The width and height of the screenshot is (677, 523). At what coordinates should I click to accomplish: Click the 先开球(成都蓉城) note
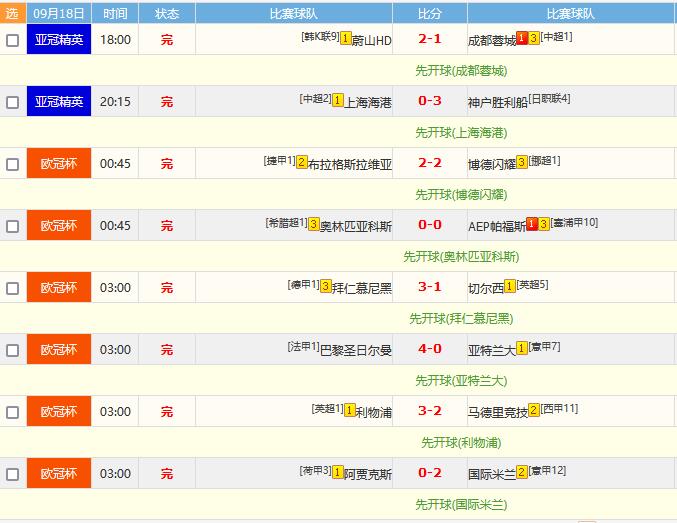coord(461,70)
